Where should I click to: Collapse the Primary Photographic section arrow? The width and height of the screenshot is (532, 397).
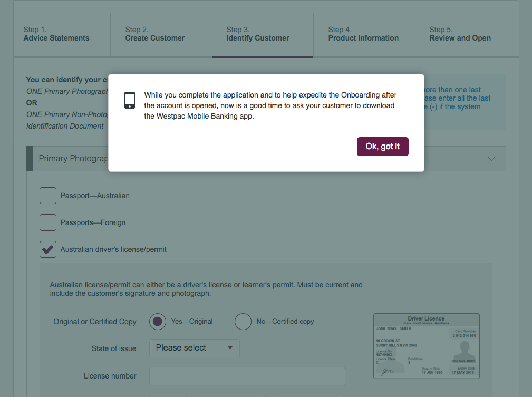pos(491,159)
